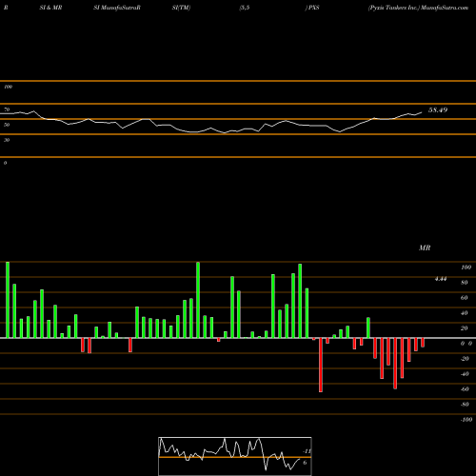
Task: Click the -40 label on MR axis
Action: (465, 374)
